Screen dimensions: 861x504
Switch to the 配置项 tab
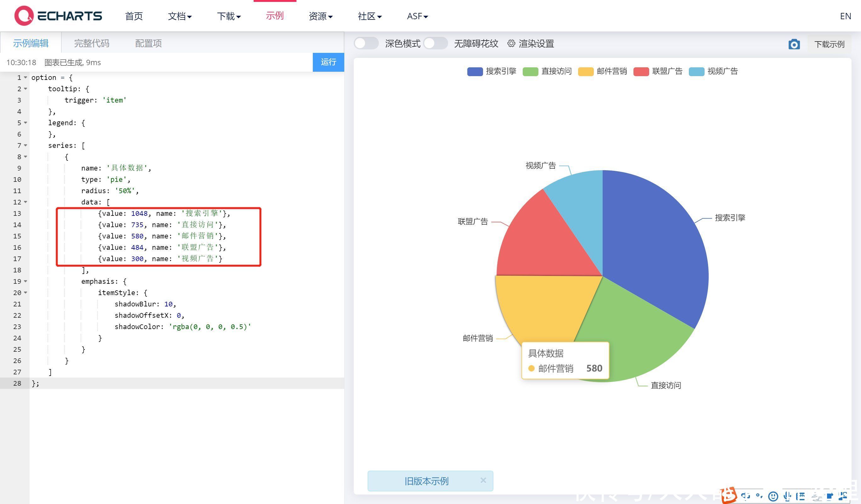[x=148, y=43]
